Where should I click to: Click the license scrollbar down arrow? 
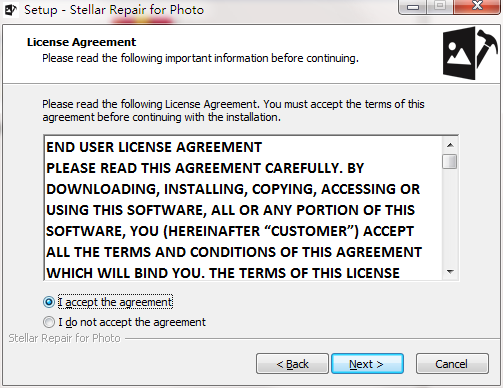coord(450,272)
